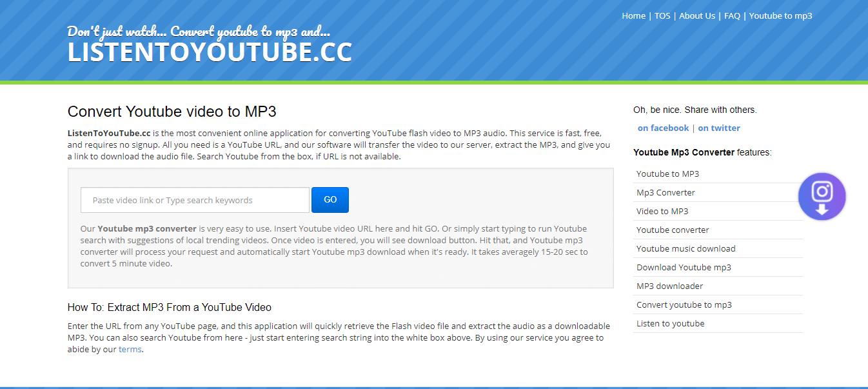The height and width of the screenshot is (389, 868).
Task: Go to About Us in header
Action: pos(697,16)
